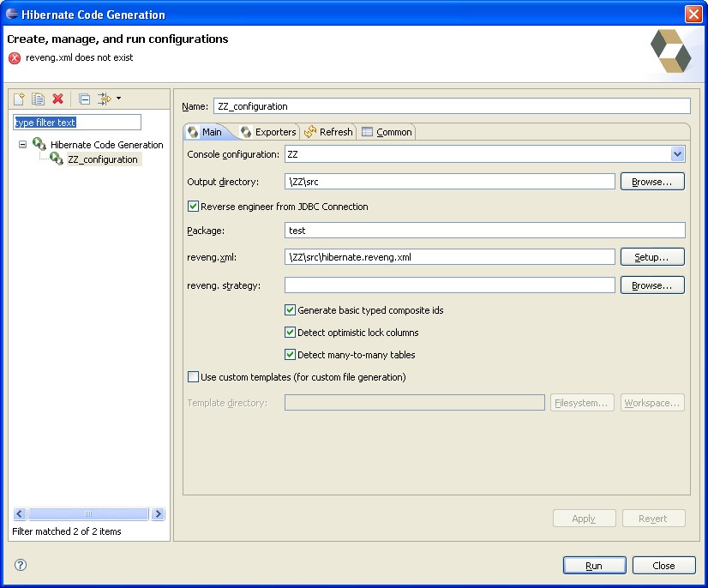Click the Hibernate logo in dialog header
Viewport: 708px width, 588px height.
(670, 51)
